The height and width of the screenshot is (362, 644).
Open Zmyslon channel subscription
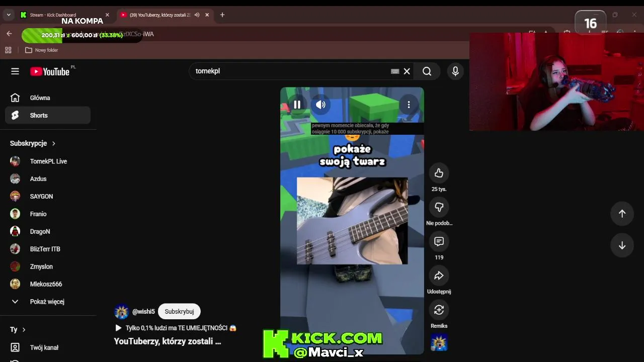click(x=48, y=267)
